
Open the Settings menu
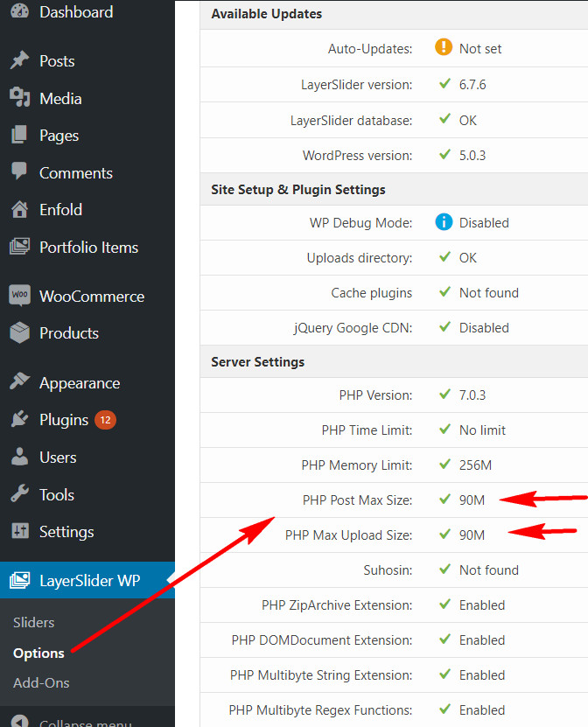tap(66, 531)
